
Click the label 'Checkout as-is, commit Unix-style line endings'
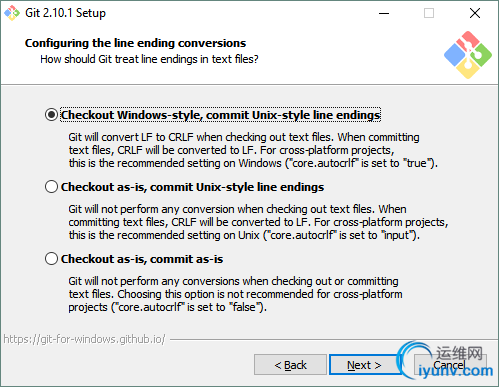pyautogui.click(x=192, y=187)
